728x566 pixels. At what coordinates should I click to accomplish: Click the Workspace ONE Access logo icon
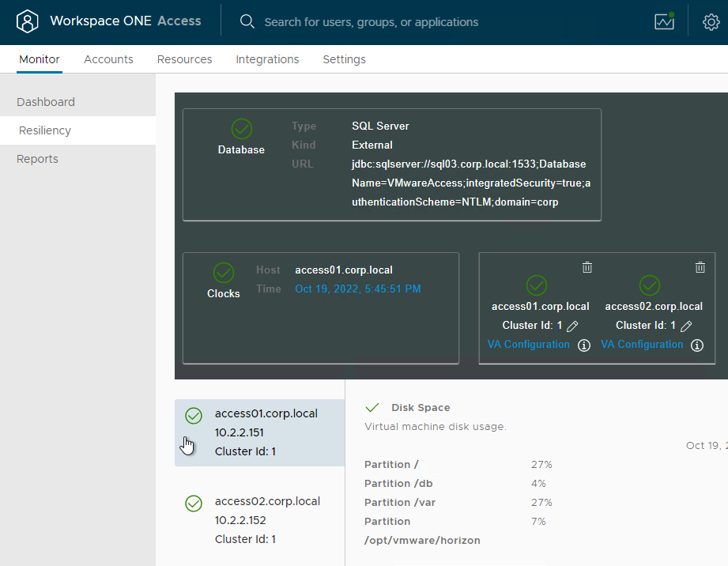[x=28, y=21]
